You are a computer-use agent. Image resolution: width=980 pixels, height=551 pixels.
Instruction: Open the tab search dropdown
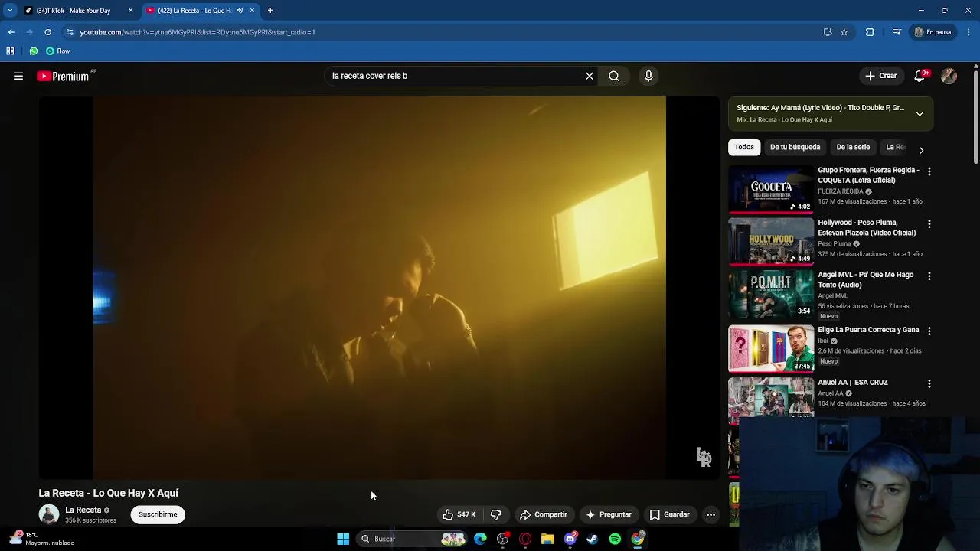[x=10, y=11]
